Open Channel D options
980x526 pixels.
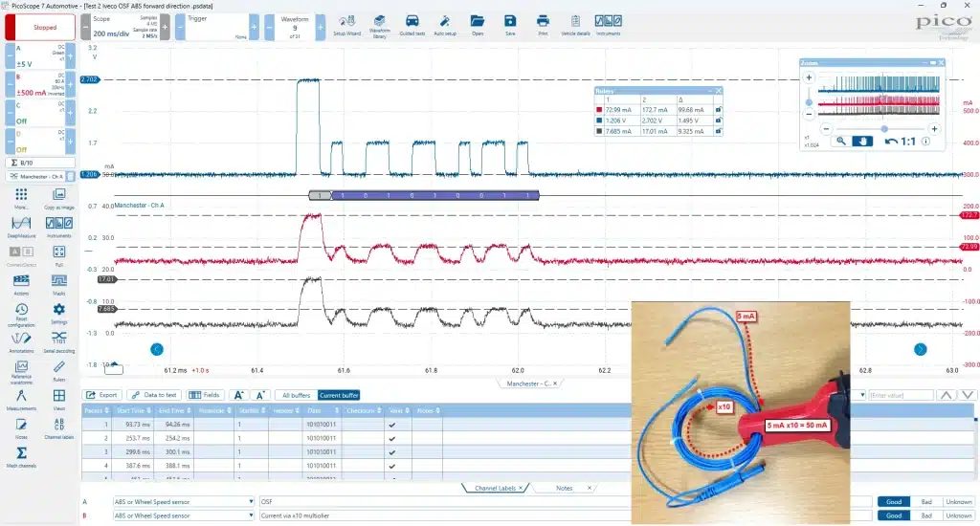coord(40,142)
